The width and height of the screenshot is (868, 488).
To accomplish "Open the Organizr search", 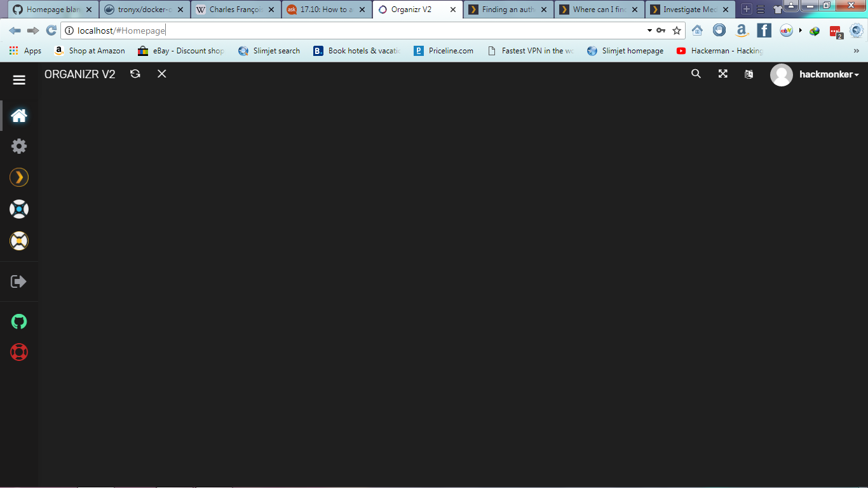I will coord(696,74).
